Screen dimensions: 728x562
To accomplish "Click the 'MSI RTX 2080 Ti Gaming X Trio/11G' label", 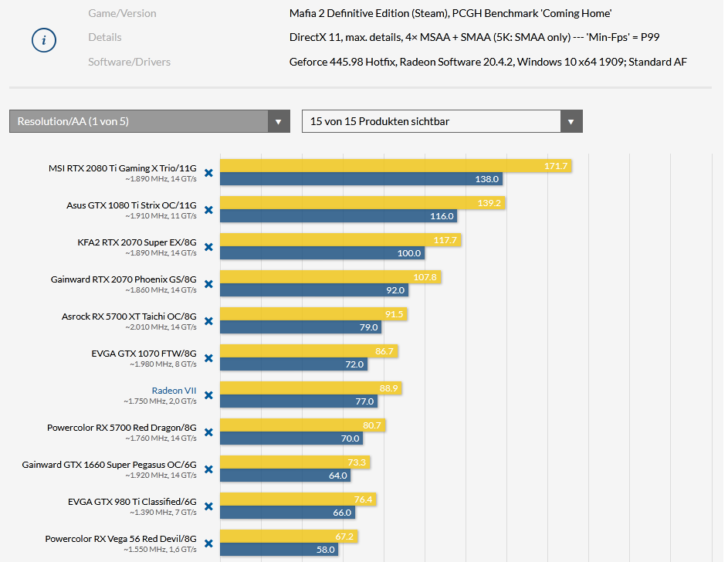I will (x=123, y=168).
